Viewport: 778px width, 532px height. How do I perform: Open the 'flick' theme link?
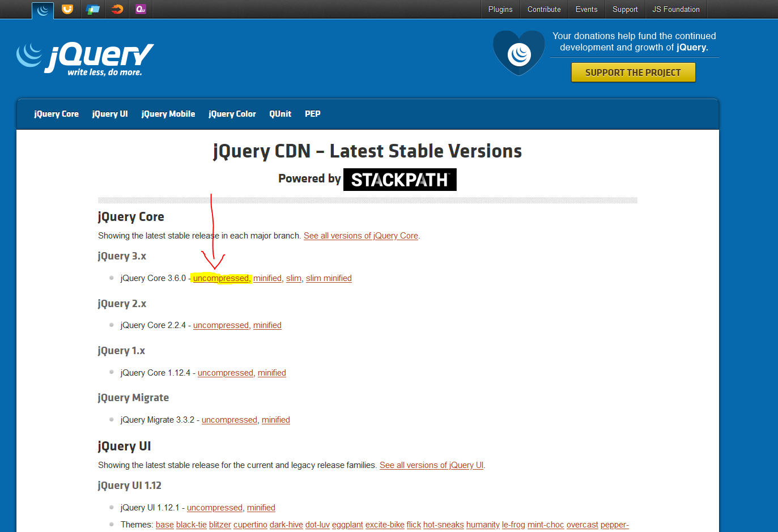(414, 525)
